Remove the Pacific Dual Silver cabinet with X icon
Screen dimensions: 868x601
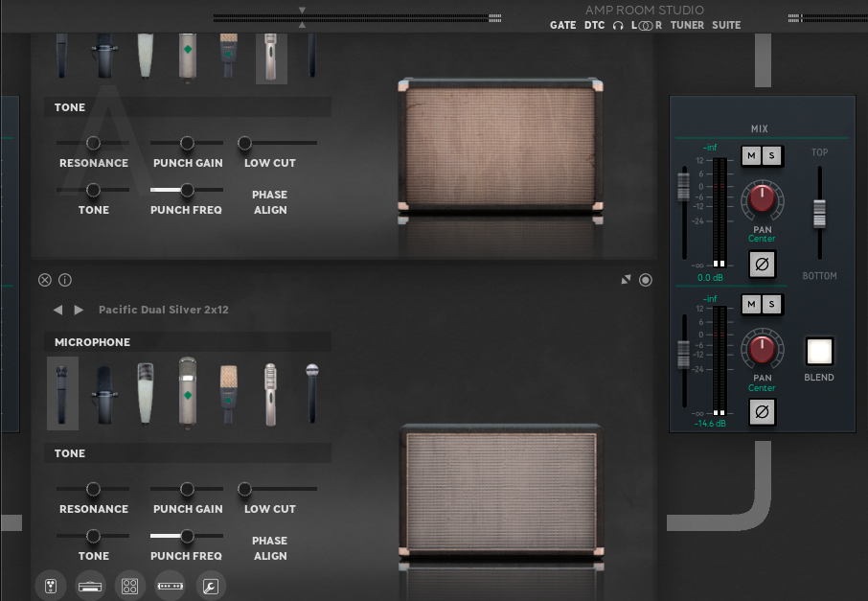pos(45,280)
